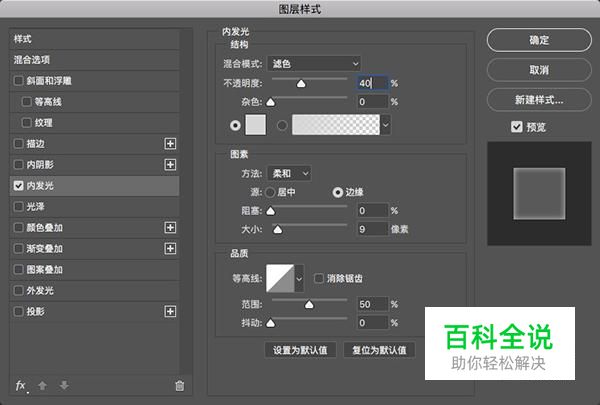Screen dimensions: 600x405
Task: Open the 方法 dropdown showing 柔和
Action: pyautogui.click(x=289, y=174)
